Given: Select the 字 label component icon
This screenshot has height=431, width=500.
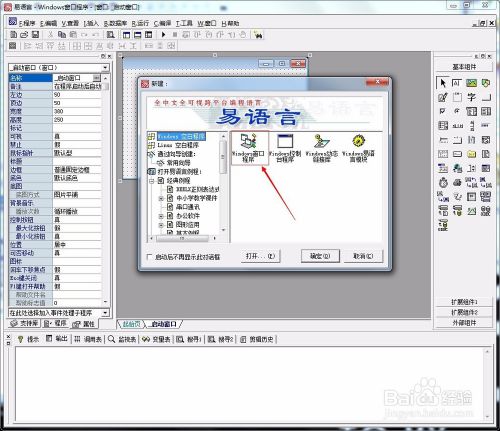Looking at the screenshot, I should click(x=471, y=97).
